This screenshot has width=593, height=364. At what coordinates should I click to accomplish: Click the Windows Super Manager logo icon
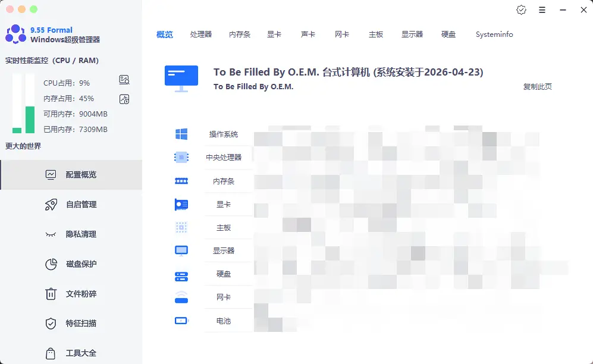15,34
